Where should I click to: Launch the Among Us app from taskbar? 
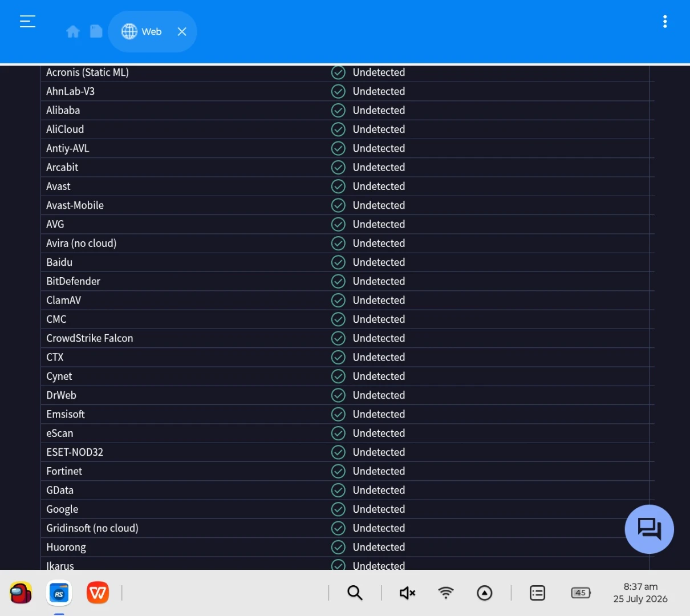tap(21, 593)
